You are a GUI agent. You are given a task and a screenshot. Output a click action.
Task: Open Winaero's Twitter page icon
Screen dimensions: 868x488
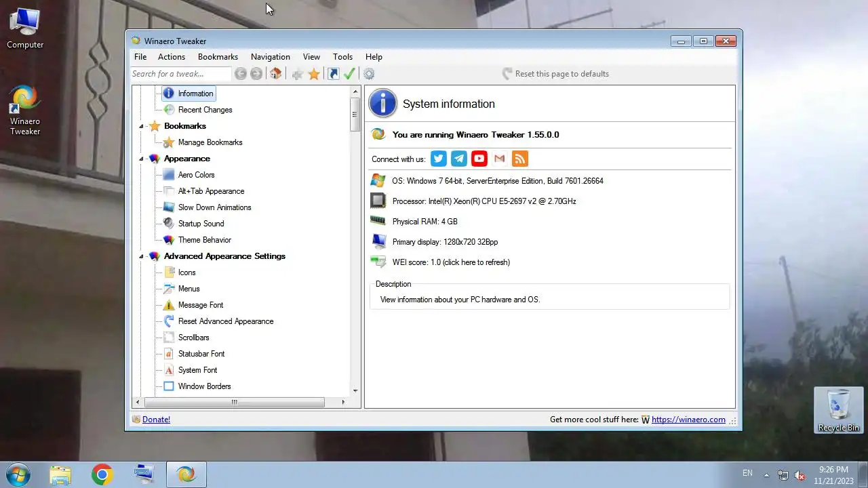pos(439,159)
